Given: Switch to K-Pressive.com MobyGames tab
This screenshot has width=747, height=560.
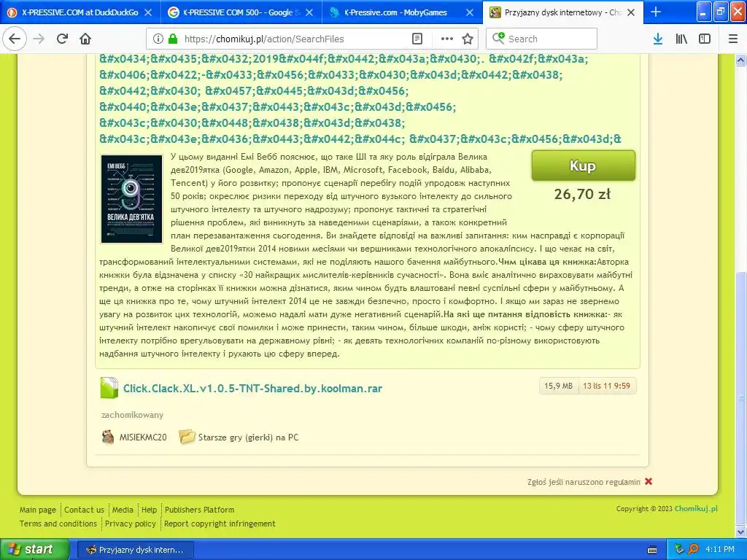Looking at the screenshot, I should (403, 12).
